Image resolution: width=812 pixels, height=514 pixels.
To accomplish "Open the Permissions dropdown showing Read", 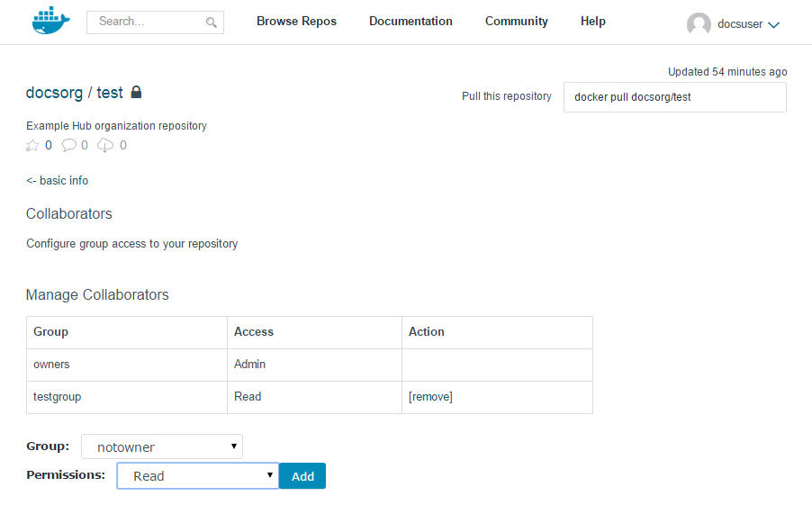I will click(x=198, y=476).
